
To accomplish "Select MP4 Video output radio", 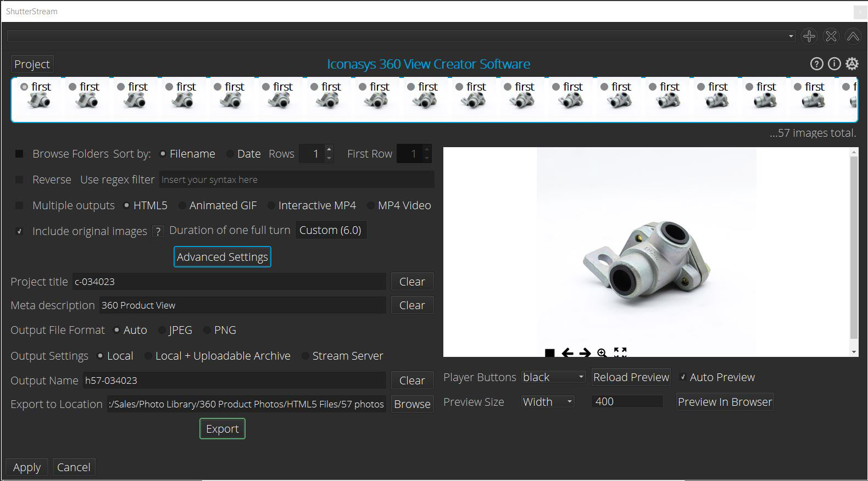I will tap(371, 205).
